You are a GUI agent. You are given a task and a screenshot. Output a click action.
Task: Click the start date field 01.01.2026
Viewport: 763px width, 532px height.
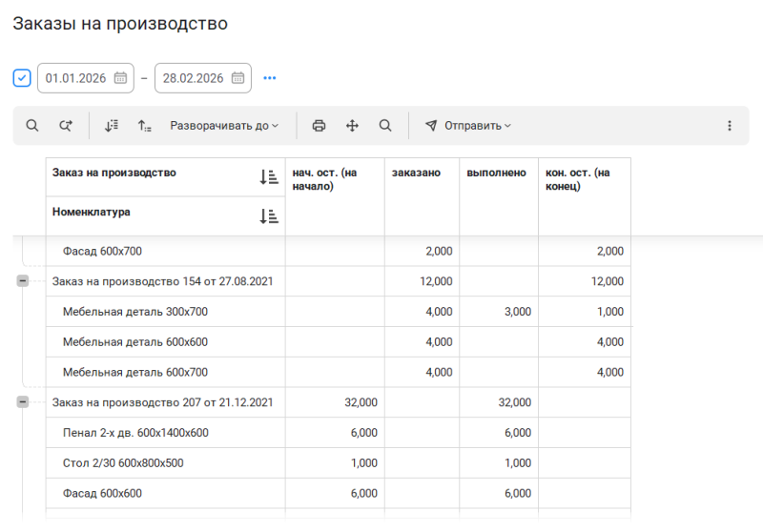pos(76,78)
